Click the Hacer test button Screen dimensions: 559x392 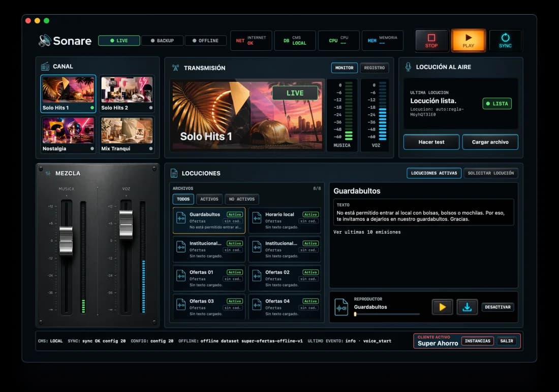(x=431, y=142)
